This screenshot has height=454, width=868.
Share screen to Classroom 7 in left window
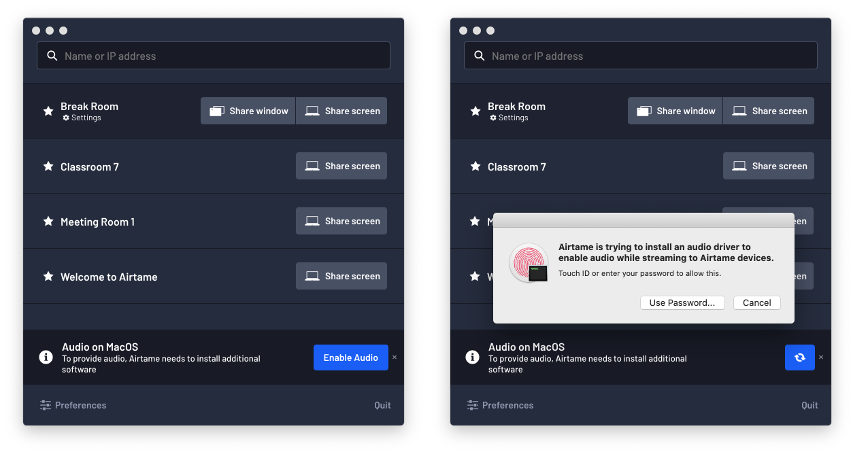(341, 166)
